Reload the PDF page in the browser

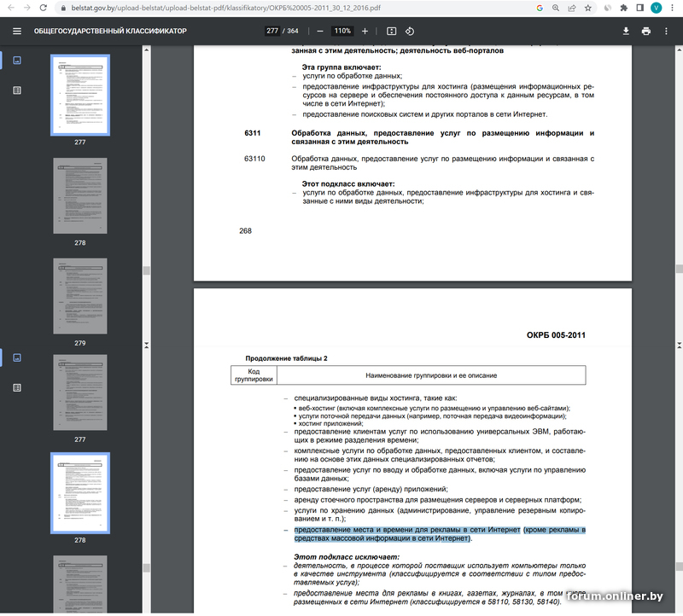point(44,8)
